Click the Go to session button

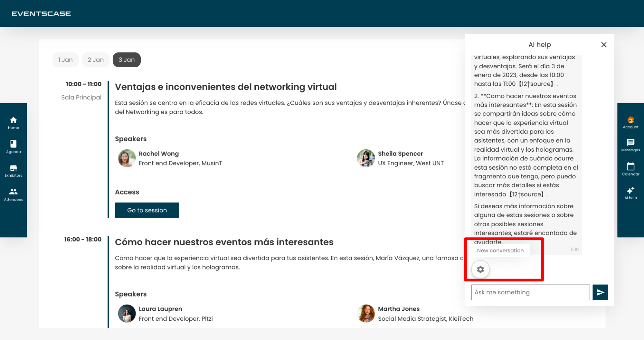click(147, 210)
